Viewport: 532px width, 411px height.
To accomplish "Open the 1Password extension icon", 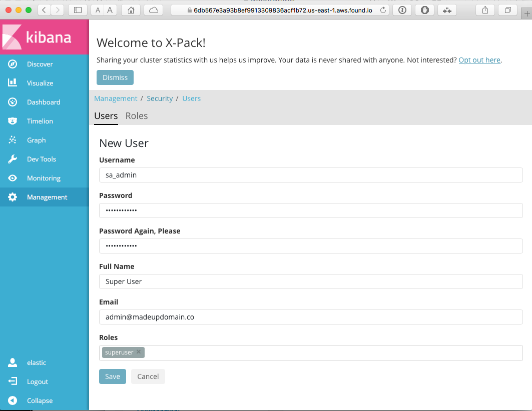I will coord(402,10).
